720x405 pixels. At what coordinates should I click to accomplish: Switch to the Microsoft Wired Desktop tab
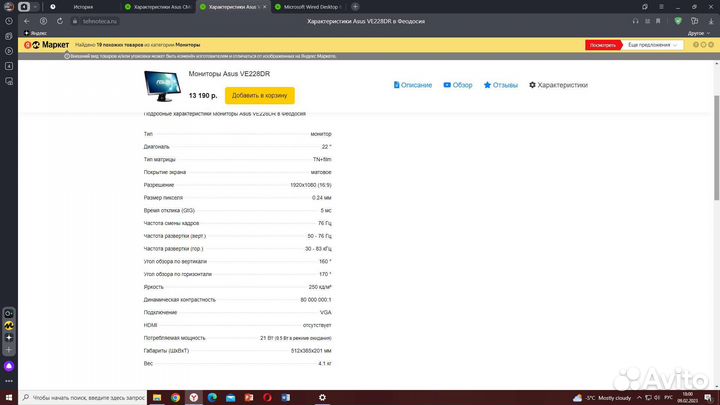(308, 7)
